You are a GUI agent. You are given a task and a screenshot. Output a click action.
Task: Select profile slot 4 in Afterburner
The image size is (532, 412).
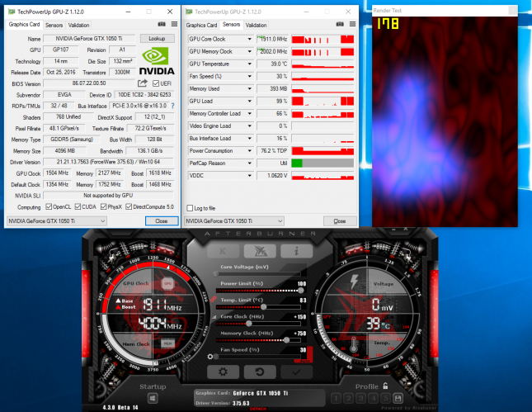(x=373, y=398)
